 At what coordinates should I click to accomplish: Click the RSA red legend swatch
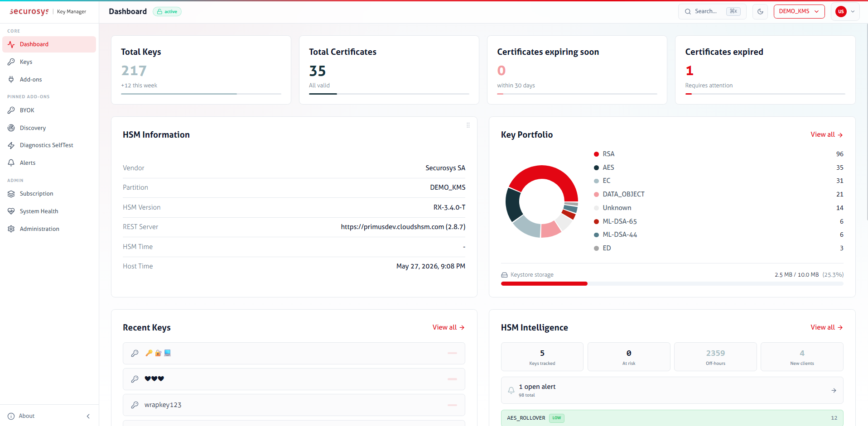[x=596, y=154]
